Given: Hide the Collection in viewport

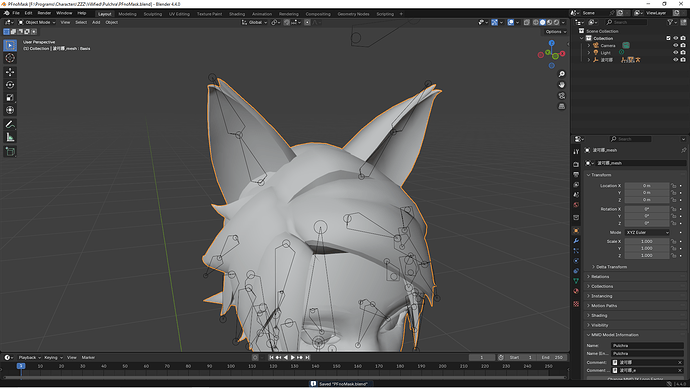Looking at the screenshot, I should coord(675,38).
